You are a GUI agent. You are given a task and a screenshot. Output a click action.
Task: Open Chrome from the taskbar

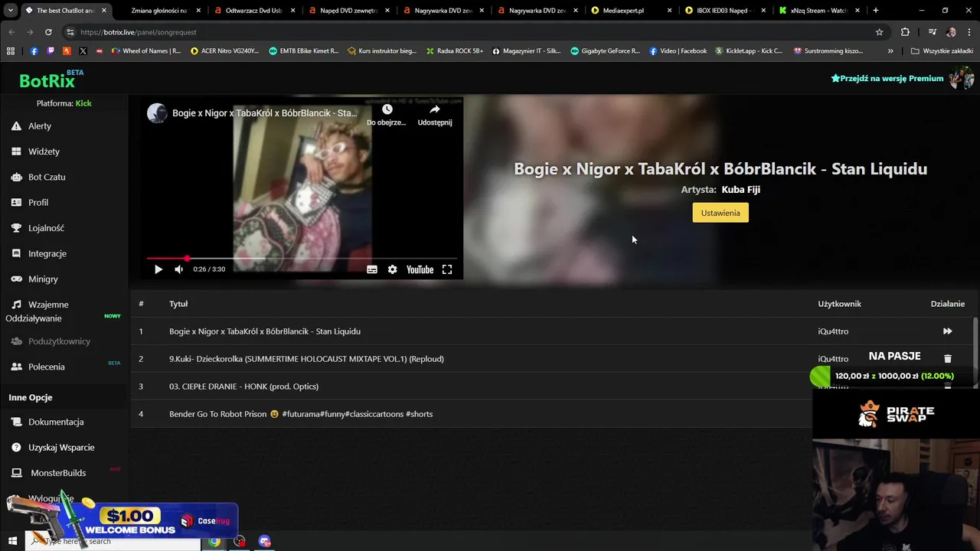214,541
